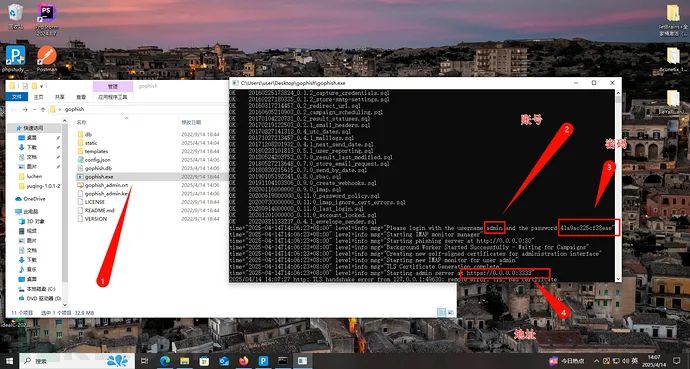Click the console window scrollbar up arrow
The width and height of the screenshot is (690, 369).
click(618, 93)
